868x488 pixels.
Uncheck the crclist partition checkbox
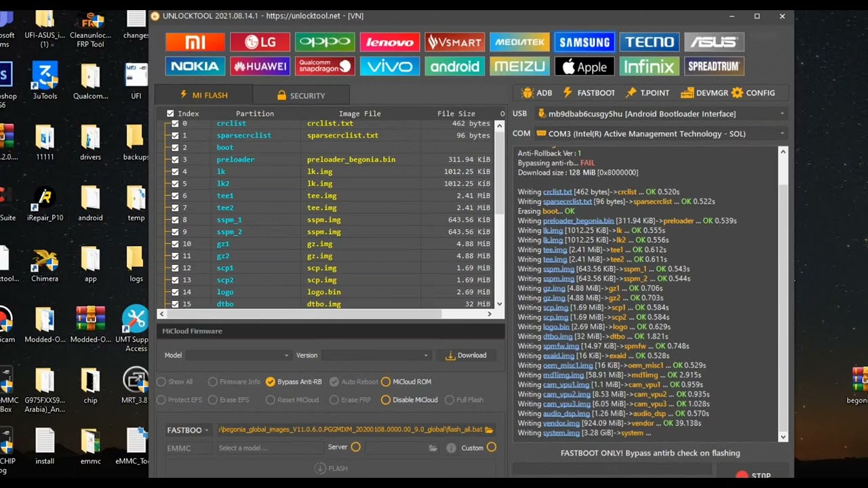point(175,123)
